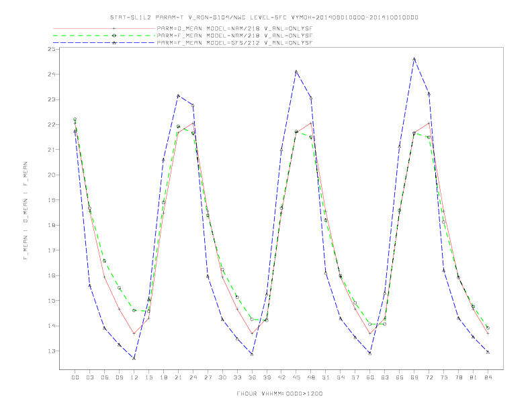Click x-axis forecast hour label 18
Image resolution: width=532 pixels, height=411 pixels.
point(163,377)
